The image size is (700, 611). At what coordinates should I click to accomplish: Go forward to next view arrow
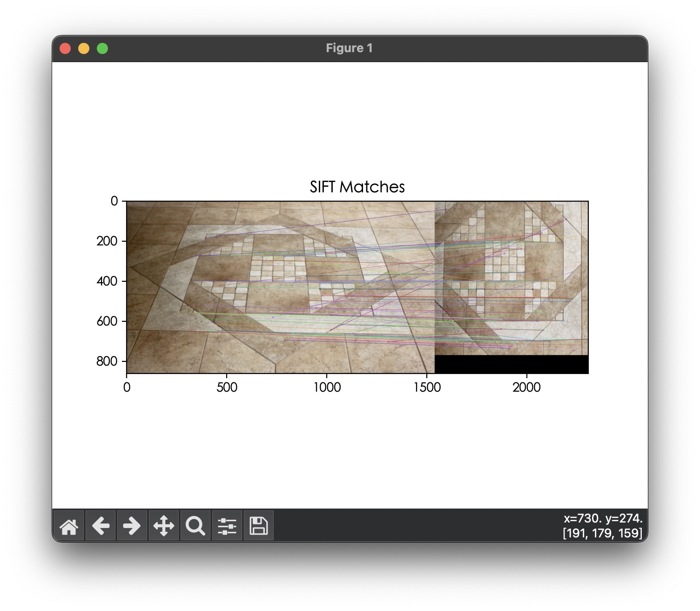tap(132, 526)
